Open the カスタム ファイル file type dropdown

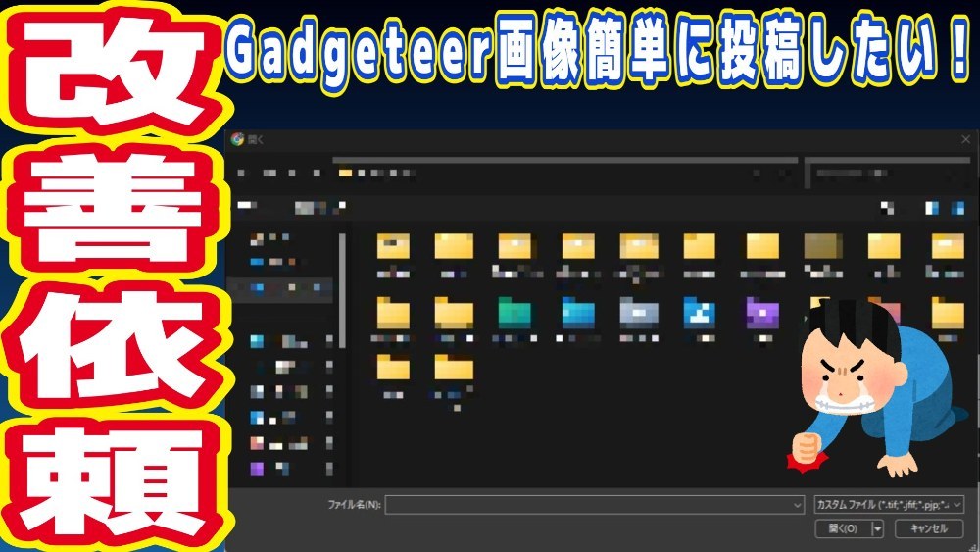889,505
